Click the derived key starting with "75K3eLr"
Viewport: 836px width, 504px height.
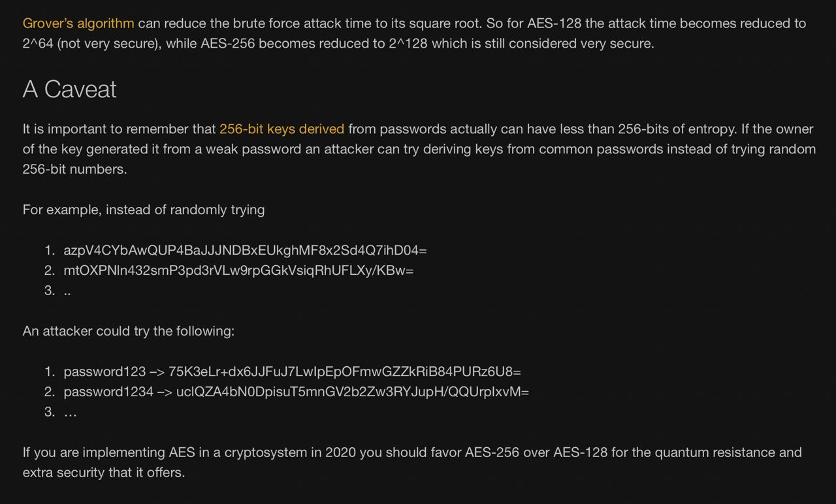tap(345, 372)
